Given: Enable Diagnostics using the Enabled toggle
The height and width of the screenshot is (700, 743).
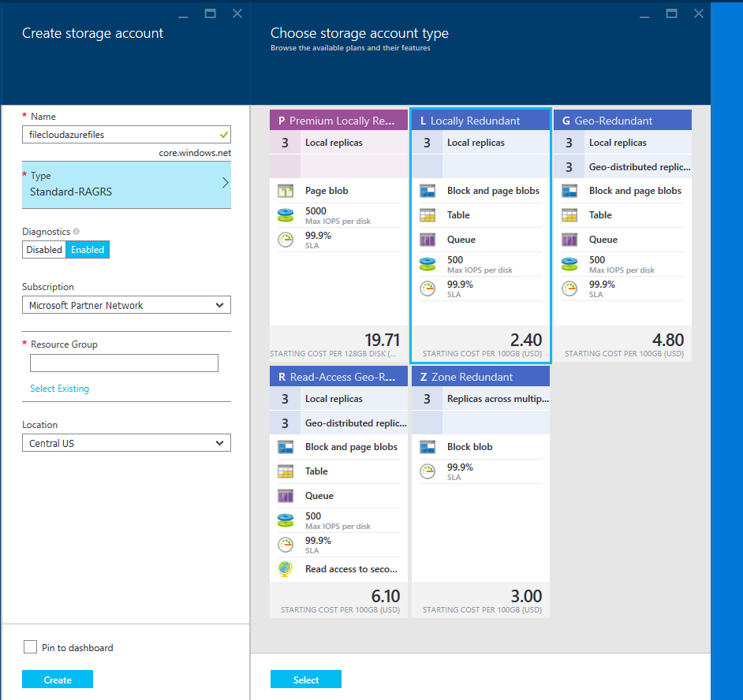Looking at the screenshot, I should pyautogui.click(x=87, y=249).
